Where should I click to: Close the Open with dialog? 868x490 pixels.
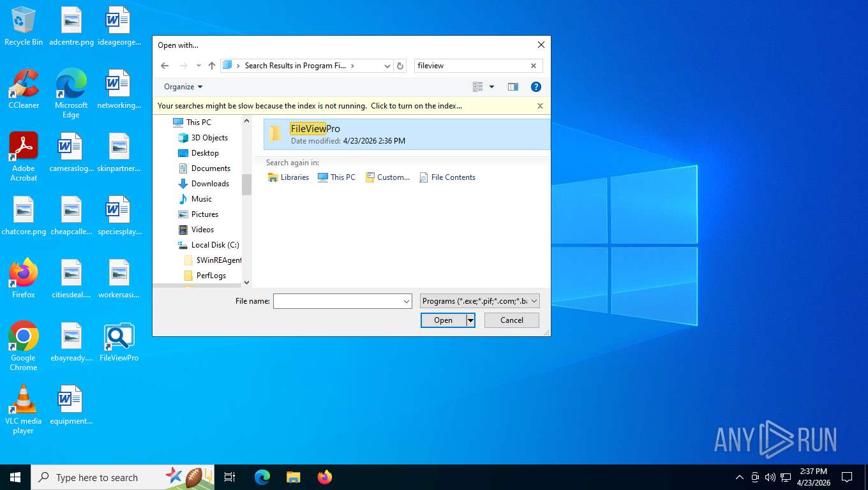pyautogui.click(x=541, y=45)
